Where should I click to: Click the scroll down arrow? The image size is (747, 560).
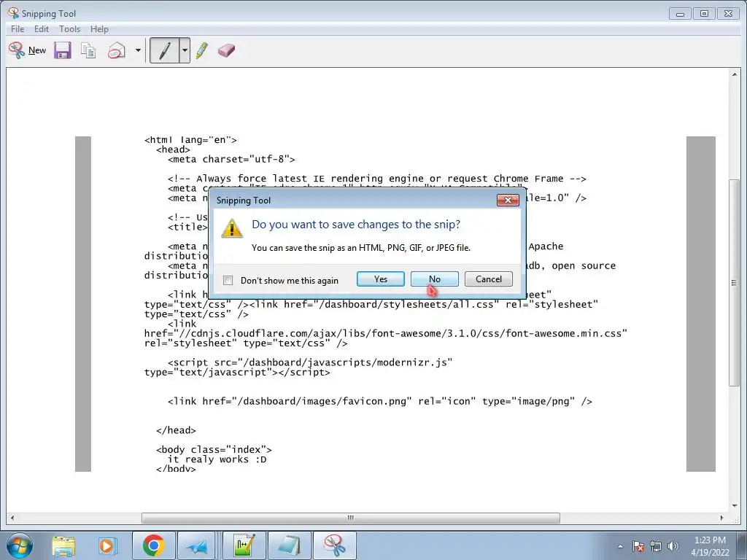pyautogui.click(x=734, y=506)
